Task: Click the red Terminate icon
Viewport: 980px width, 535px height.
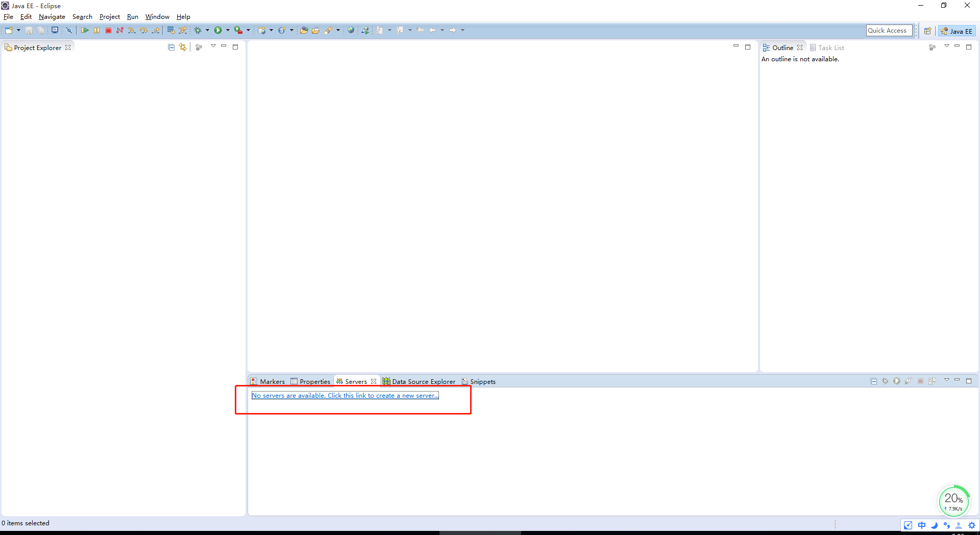Action: pos(108,30)
